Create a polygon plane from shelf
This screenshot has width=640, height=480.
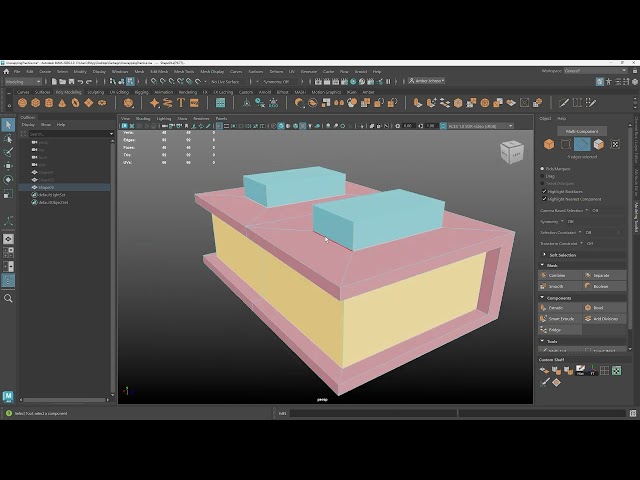89,103
